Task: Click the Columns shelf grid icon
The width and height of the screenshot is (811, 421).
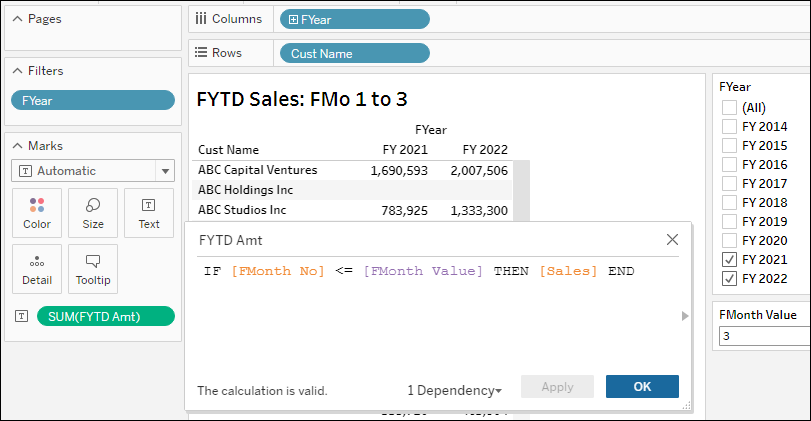Action: point(201,19)
